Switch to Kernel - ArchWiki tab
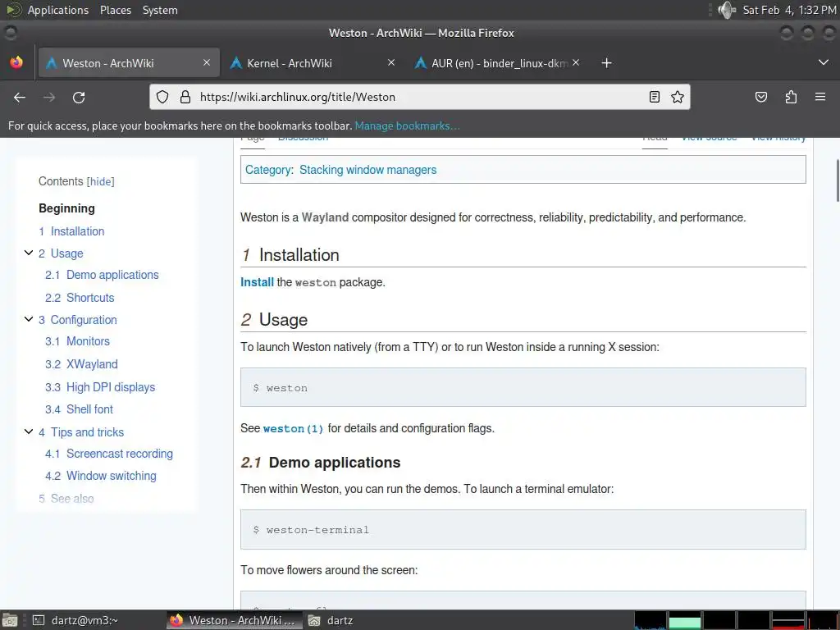 point(312,63)
